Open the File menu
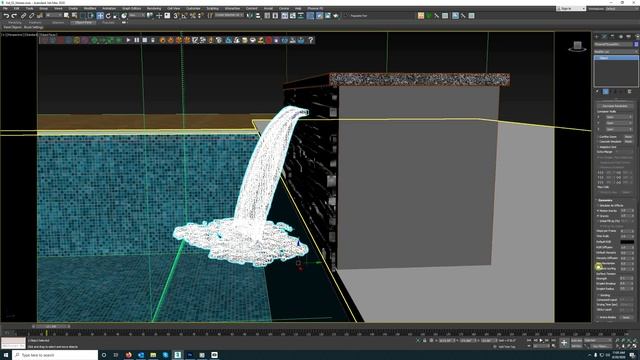This screenshot has height=360, width=640. click(x=5, y=9)
